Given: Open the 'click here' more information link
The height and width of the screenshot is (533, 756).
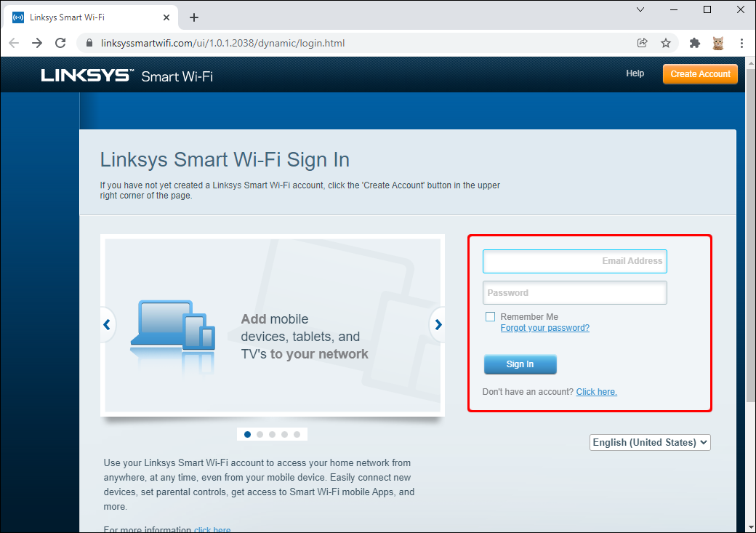Looking at the screenshot, I should [212, 529].
